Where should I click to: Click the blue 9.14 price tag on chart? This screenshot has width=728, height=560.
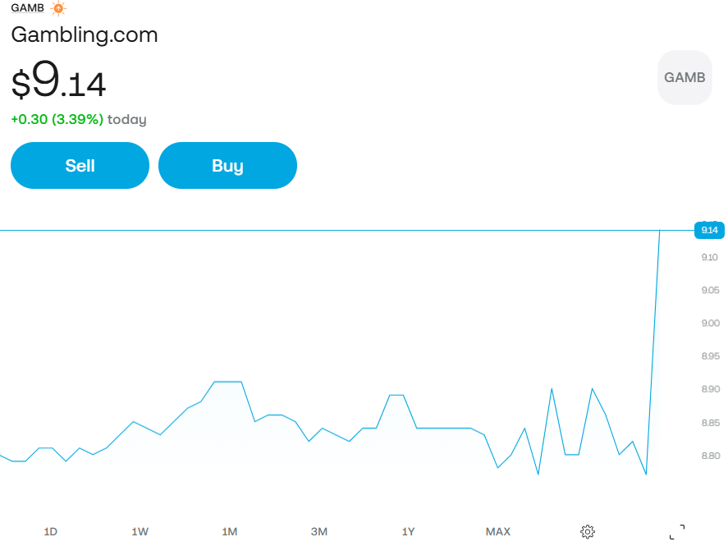tap(709, 230)
